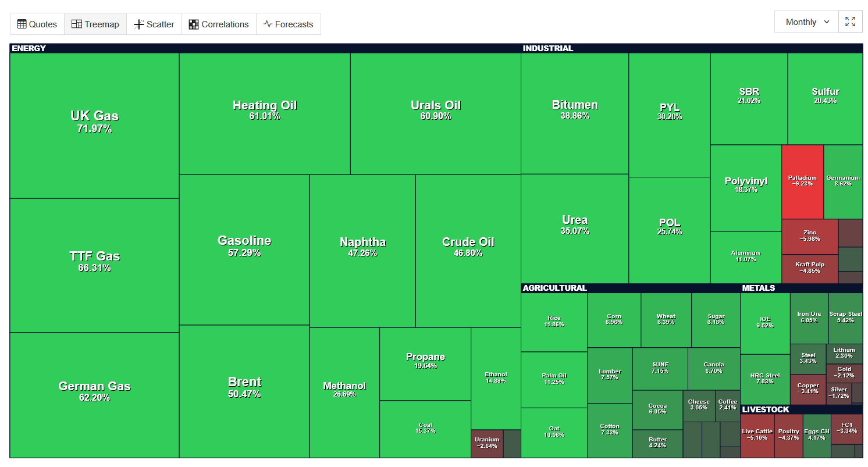Click the Oat tile
This screenshot has height=467, width=868.
pyautogui.click(x=554, y=433)
